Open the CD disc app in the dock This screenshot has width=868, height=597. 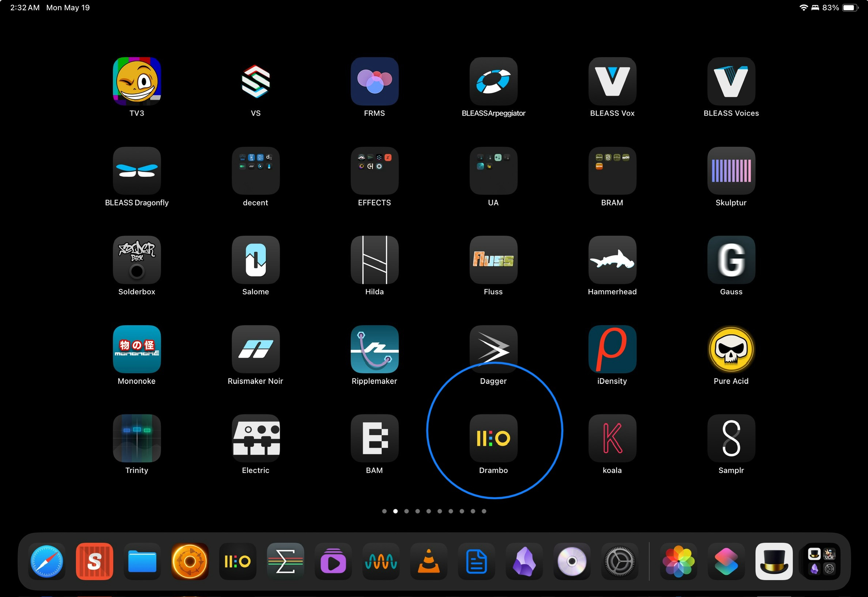pos(572,561)
